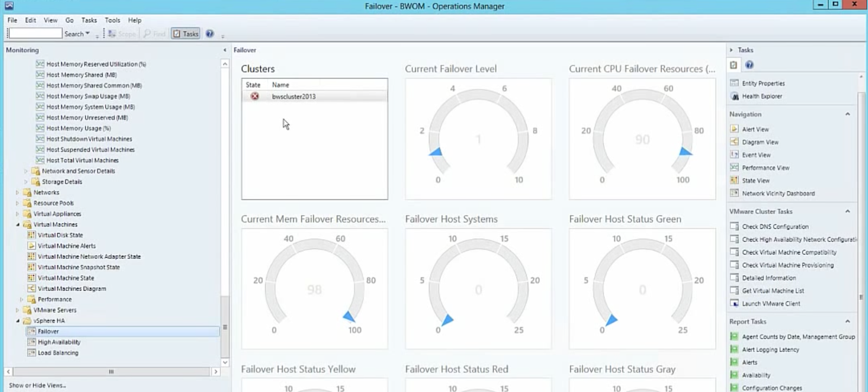Click the Virtual Disk State grid icon
The height and width of the screenshot is (392, 868).
(31, 235)
